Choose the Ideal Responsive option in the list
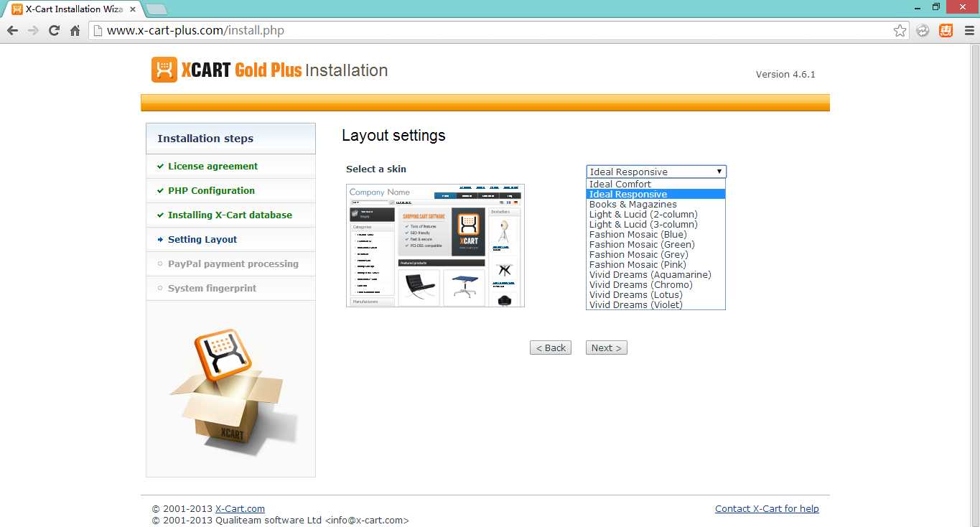The image size is (980, 527). [x=655, y=194]
